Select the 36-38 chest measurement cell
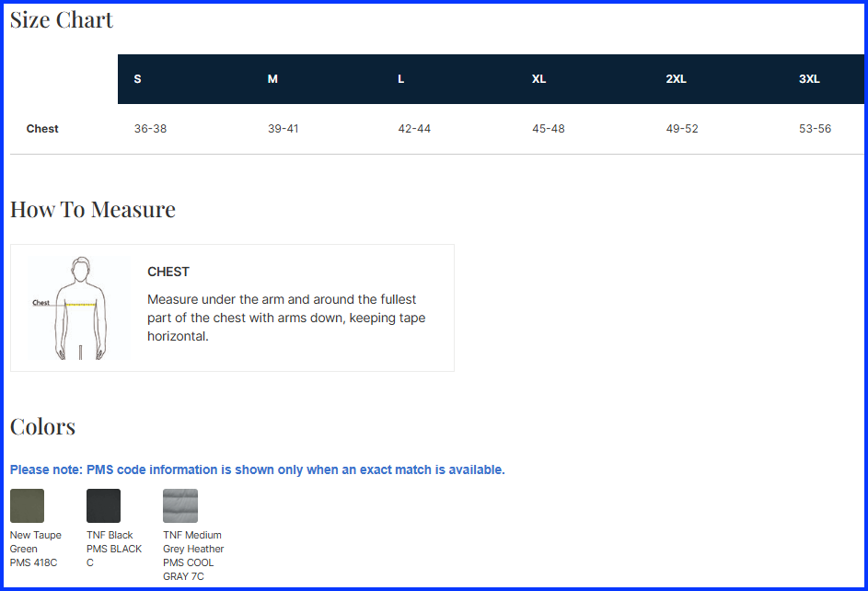868x591 pixels. [150, 129]
